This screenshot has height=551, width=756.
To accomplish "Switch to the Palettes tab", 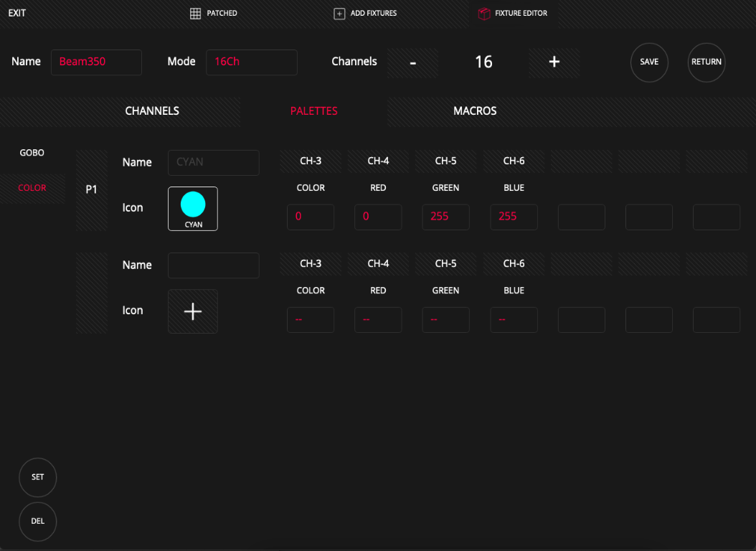I will (314, 111).
